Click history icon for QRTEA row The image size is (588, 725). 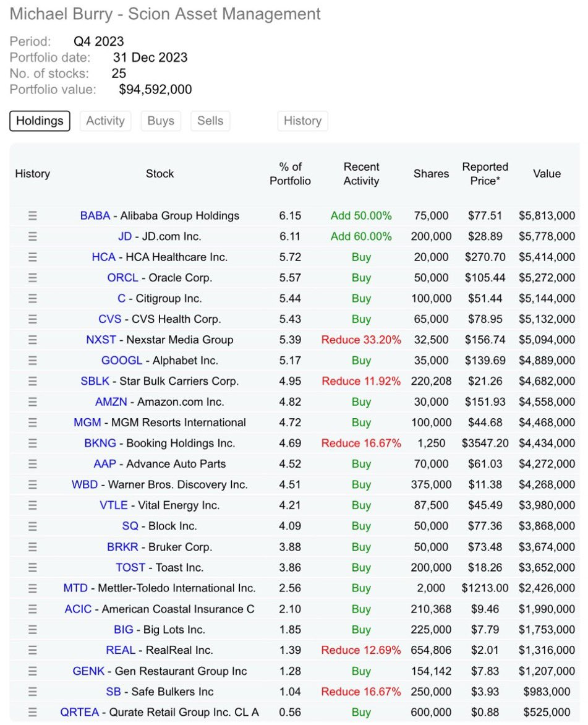[x=33, y=712]
